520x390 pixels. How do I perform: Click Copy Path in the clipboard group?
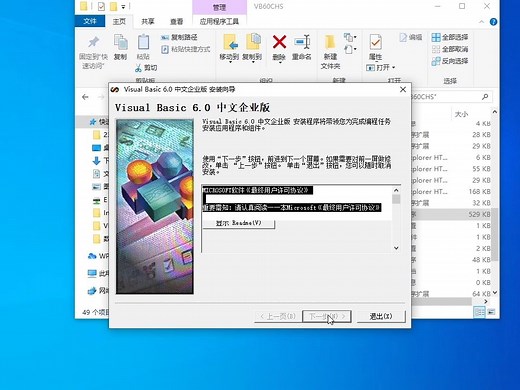[179, 37]
